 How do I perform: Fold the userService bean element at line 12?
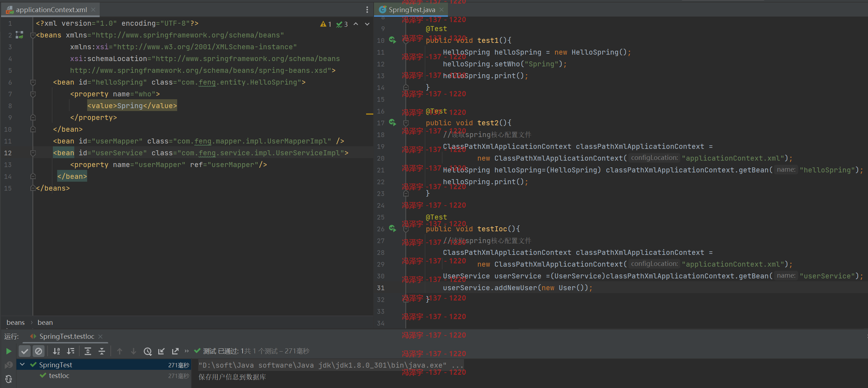33,153
